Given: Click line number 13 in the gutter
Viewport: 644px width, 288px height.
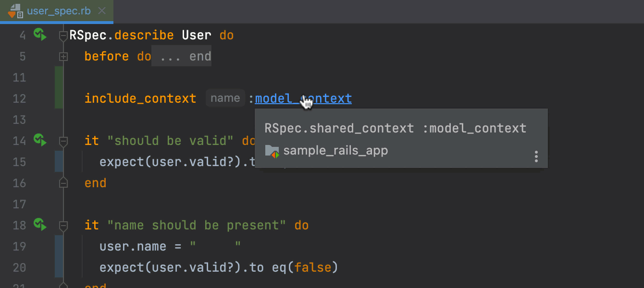Looking at the screenshot, I should coord(19,120).
